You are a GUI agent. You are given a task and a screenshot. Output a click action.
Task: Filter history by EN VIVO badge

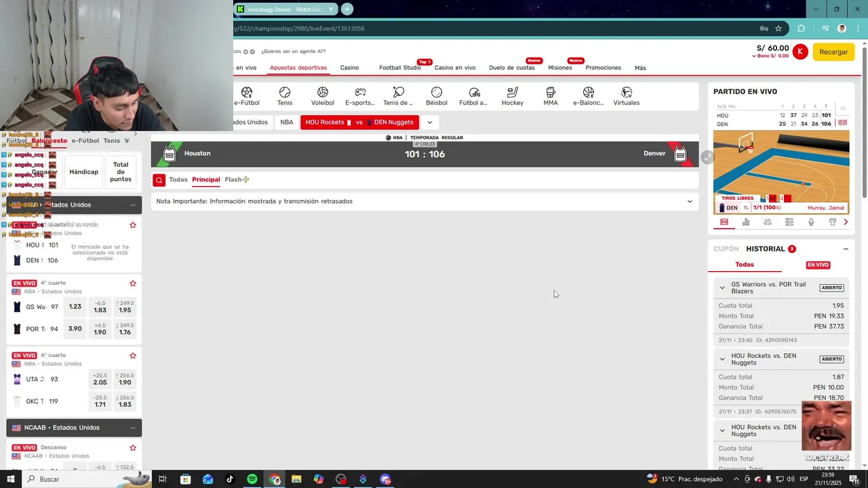(818, 265)
